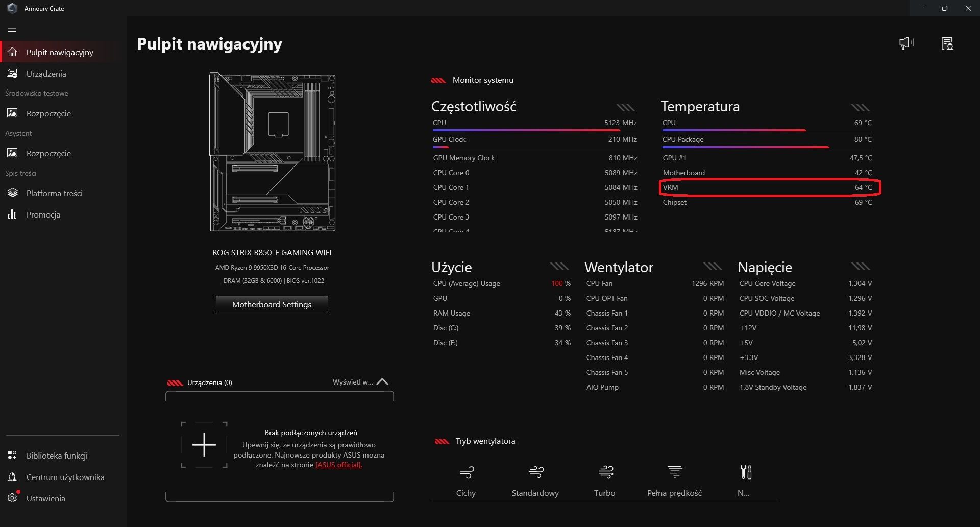
Task: Click the CPU OPT Fan row
Action: point(655,298)
